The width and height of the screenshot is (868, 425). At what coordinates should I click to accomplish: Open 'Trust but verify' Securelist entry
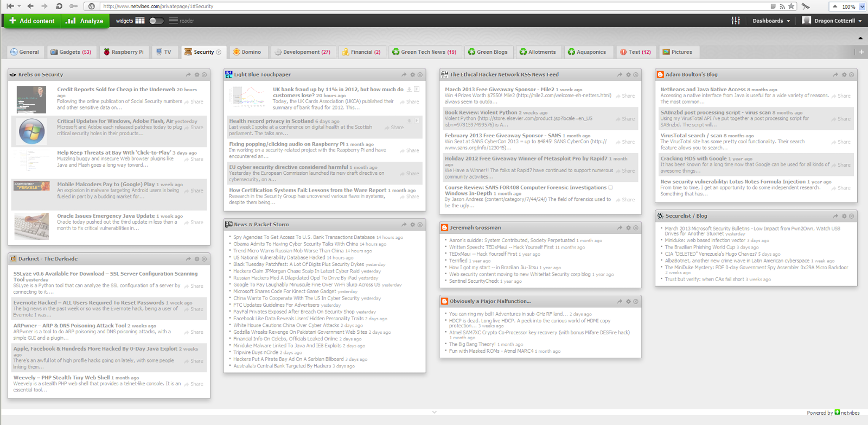click(x=704, y=280)
